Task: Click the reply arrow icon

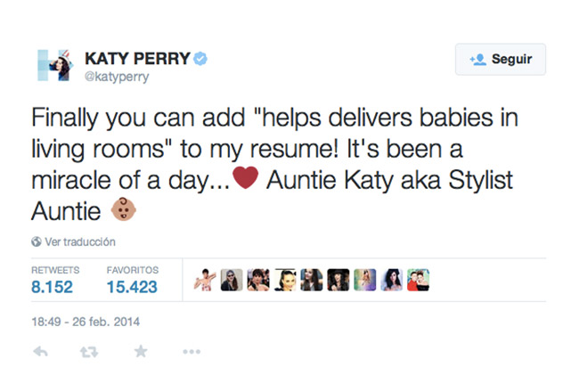Action: point(40,351)
